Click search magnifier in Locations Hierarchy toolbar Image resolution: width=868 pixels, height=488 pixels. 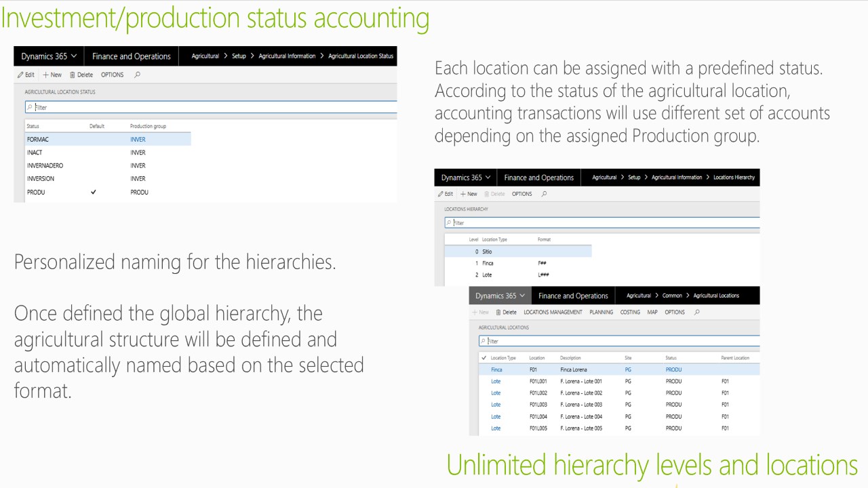point(544,194)
